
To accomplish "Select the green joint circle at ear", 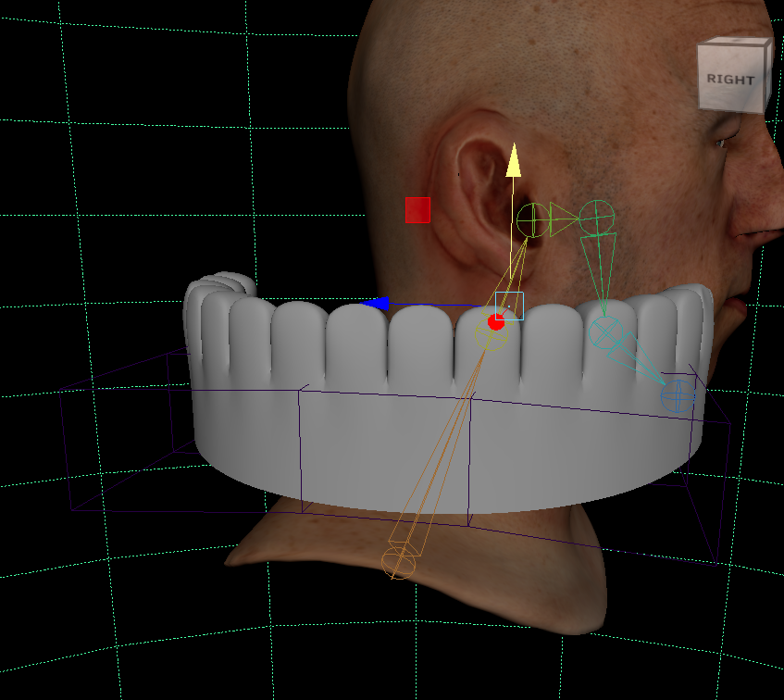I will (x=533, y=220).
